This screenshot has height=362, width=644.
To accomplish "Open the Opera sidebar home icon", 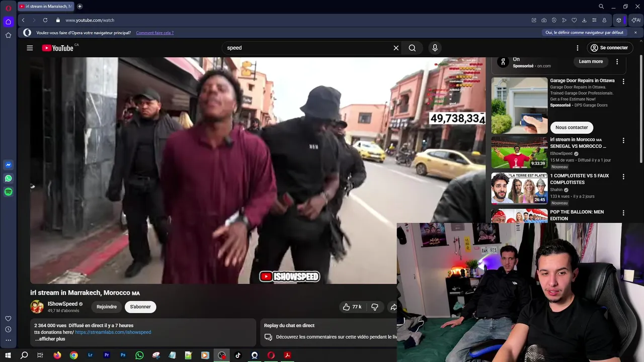I will [x=8, y=22].
